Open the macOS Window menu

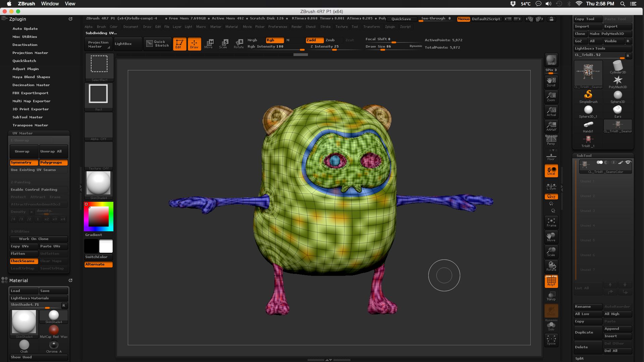[x=50, y=4]
